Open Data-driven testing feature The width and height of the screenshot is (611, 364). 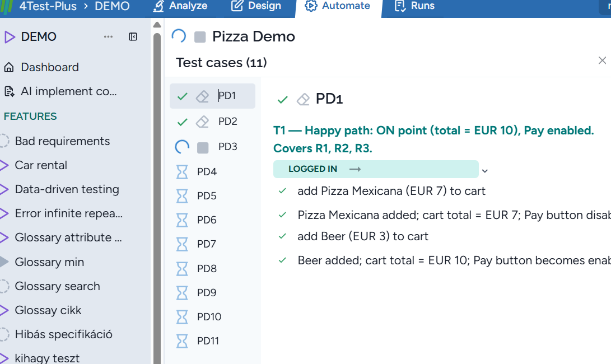pos(67,189)
